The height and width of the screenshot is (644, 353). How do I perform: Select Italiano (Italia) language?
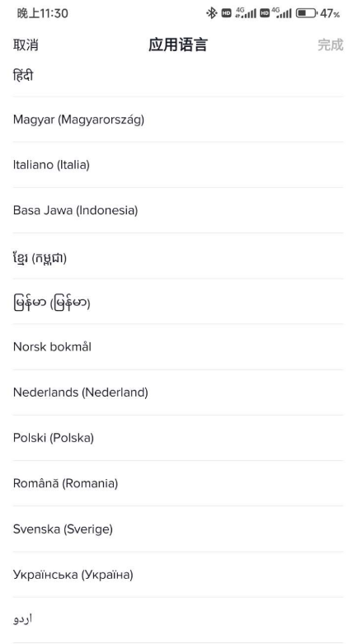pos(178,165)
